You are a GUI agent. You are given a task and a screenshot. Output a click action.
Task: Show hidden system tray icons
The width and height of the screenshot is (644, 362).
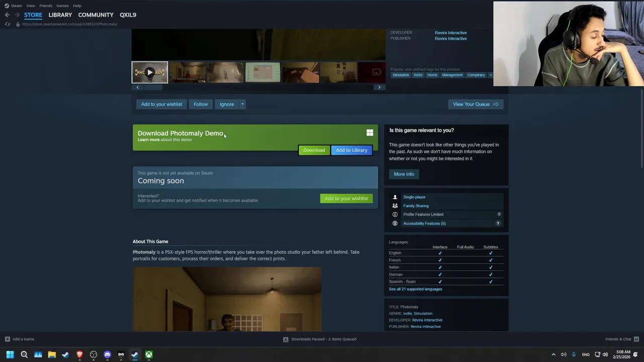(553, 354)
